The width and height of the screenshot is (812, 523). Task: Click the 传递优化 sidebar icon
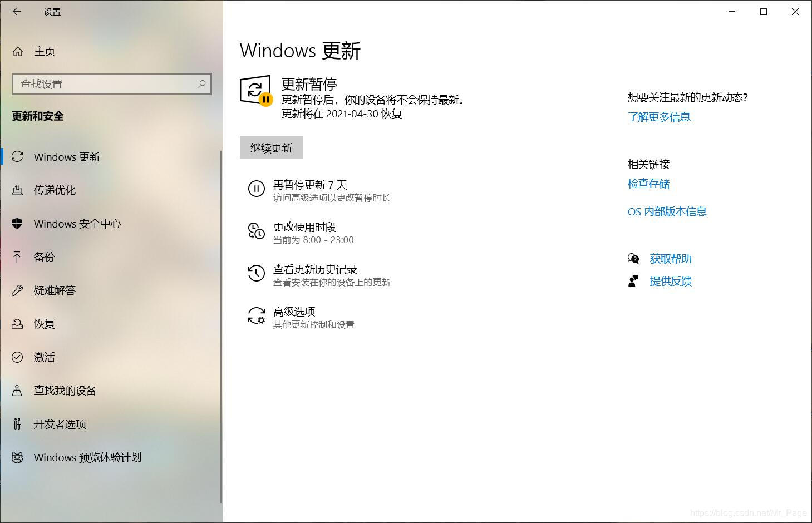[x=17, y=190]
